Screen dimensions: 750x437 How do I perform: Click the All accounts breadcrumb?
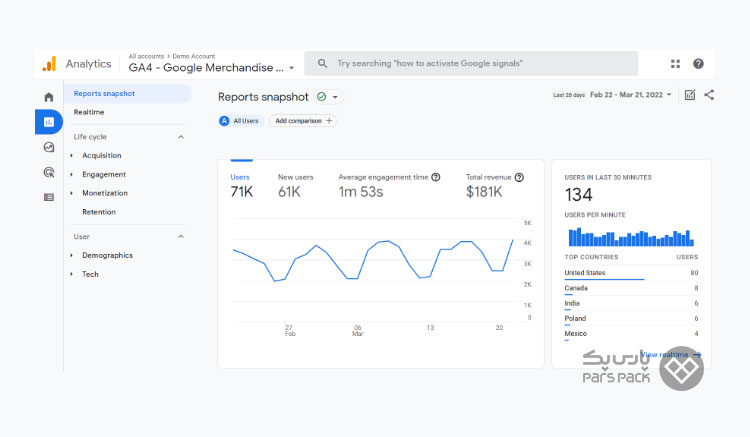point(146,56)
